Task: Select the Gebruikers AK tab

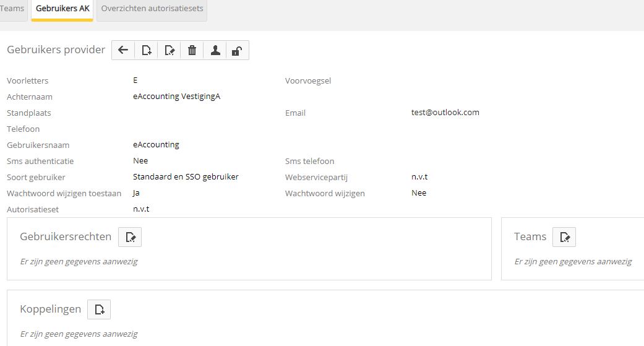Action: 62,9
